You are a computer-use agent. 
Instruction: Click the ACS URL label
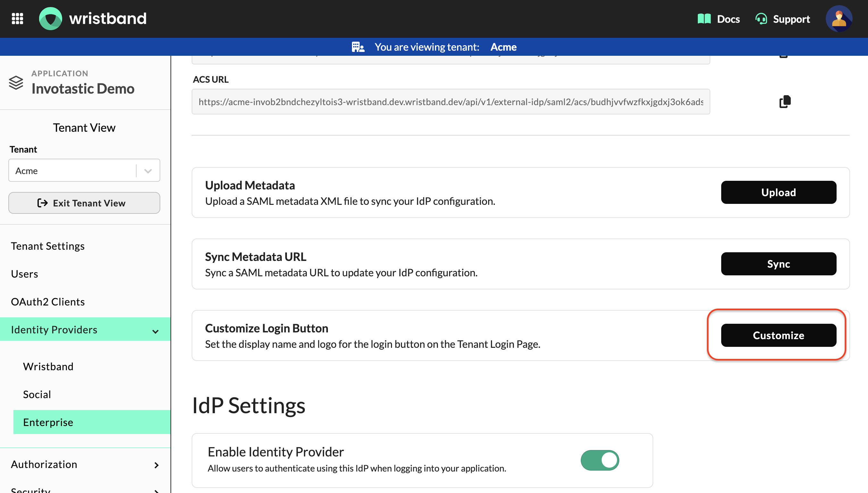click(211, 79)
